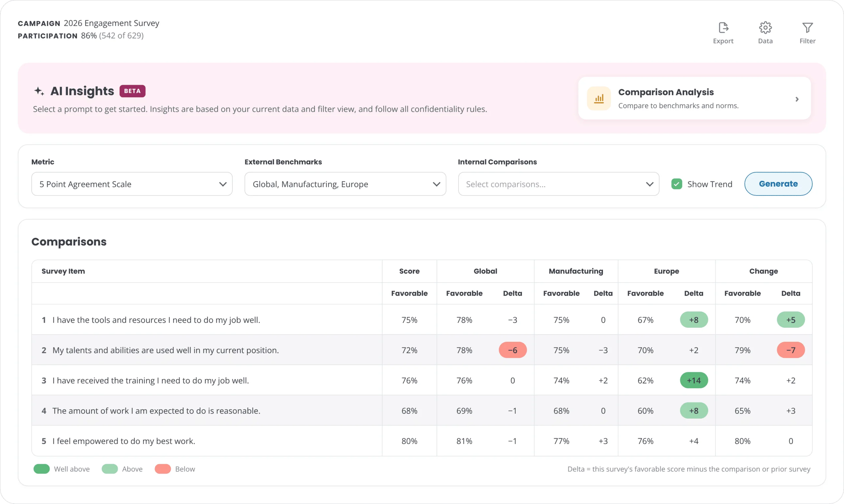
Task: Click the Score column header
Action: (x=409, y=271)
